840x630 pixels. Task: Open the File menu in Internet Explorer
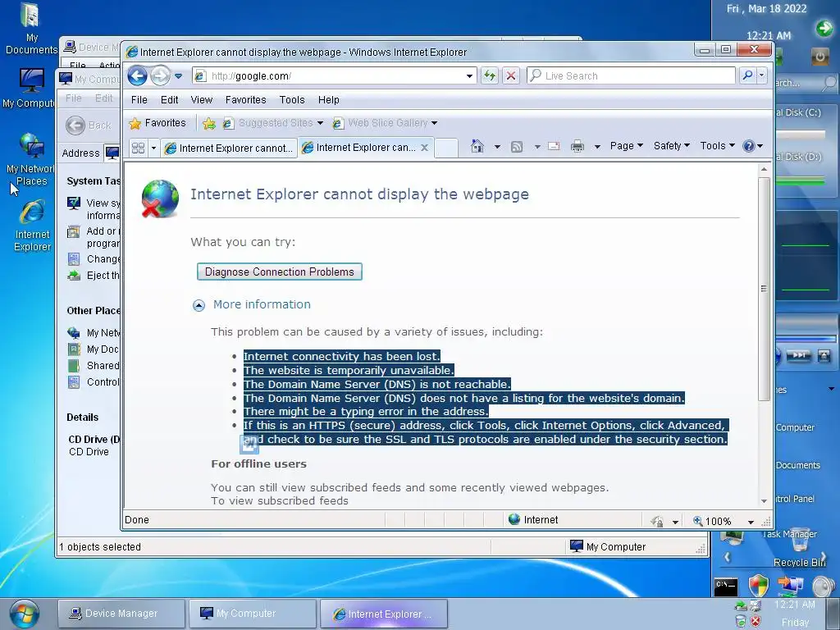click(139, 99)
